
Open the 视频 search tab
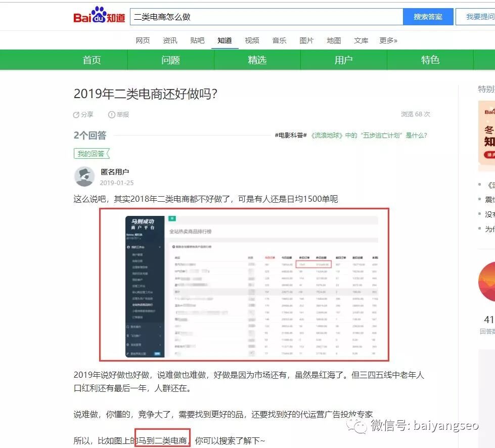click(252, 40)
